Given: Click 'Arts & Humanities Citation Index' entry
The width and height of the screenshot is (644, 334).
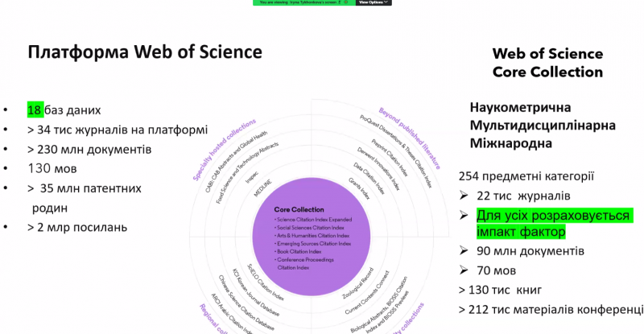Looking at the screenshot, I should (312, 236).
